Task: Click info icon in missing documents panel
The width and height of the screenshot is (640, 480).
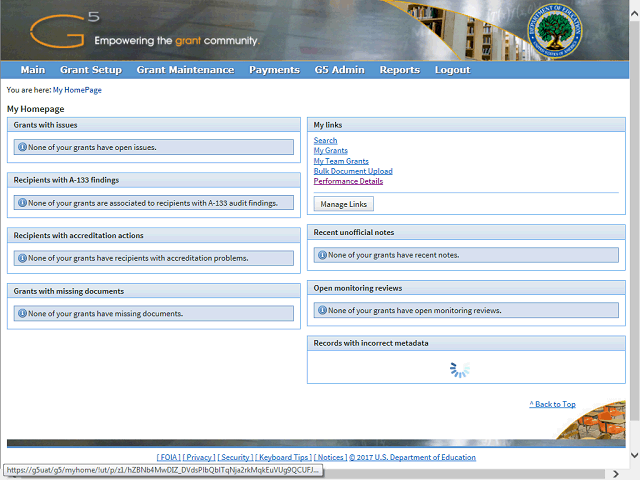Action: (x=22, y=313)
